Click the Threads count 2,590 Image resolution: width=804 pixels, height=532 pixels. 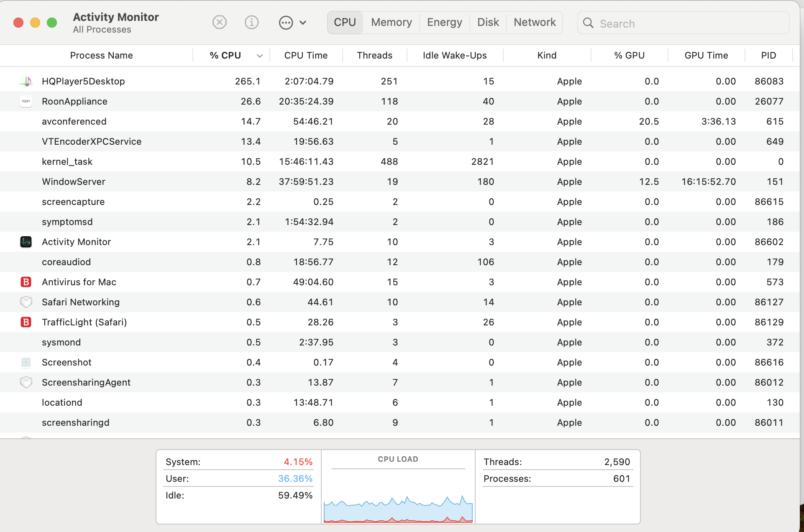(x=617, y=462)
